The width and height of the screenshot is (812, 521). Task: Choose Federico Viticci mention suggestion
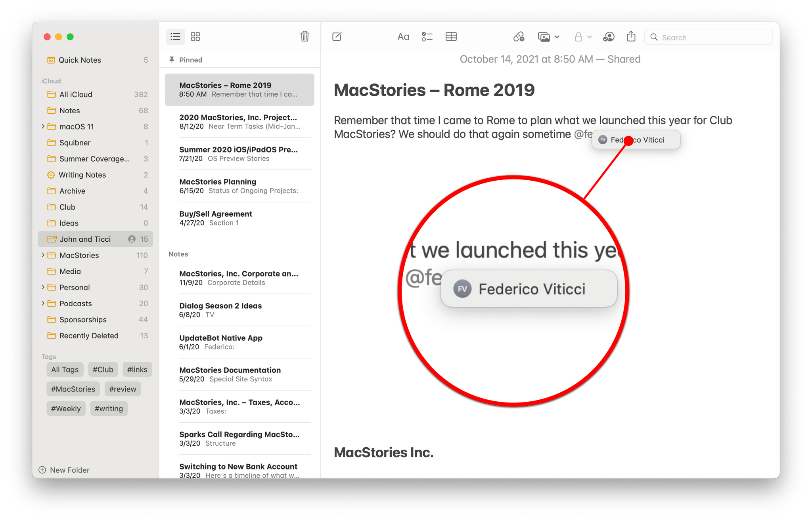[x=636, y=140]
